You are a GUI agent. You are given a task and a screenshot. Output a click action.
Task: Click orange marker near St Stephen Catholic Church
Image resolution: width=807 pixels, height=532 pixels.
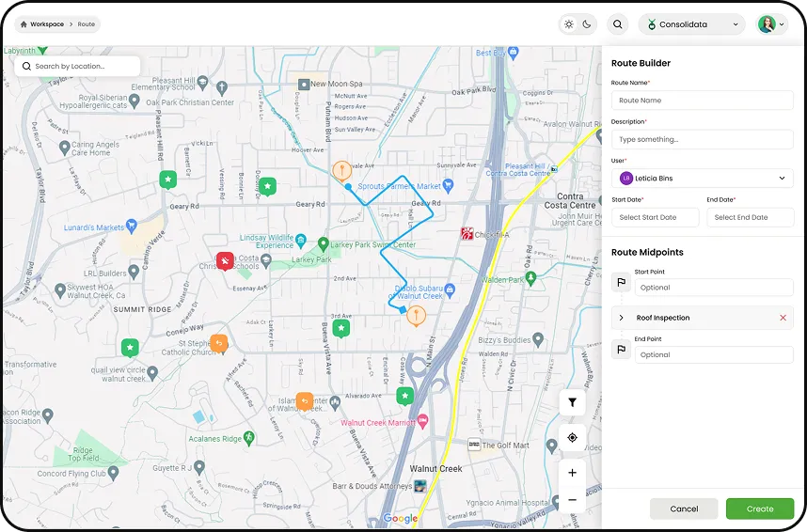pyautogui.click(x=219, y=343)
